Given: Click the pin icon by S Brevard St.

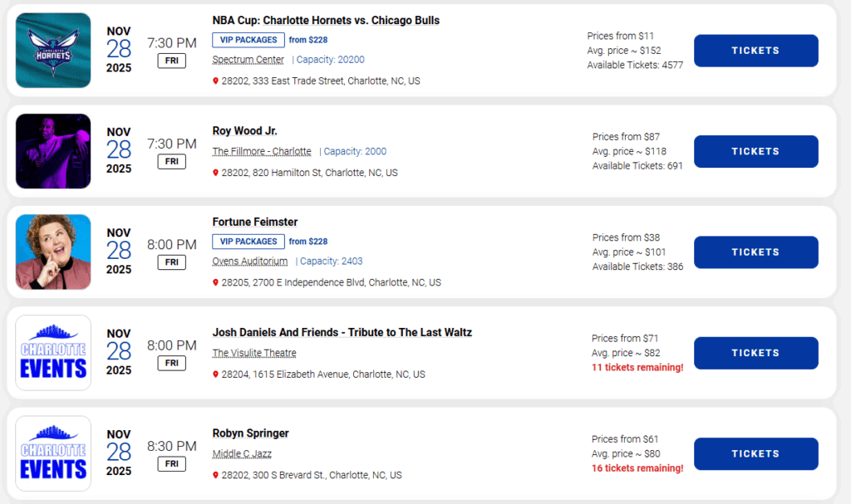Looking at the screenshot, I should pos(215,476).
